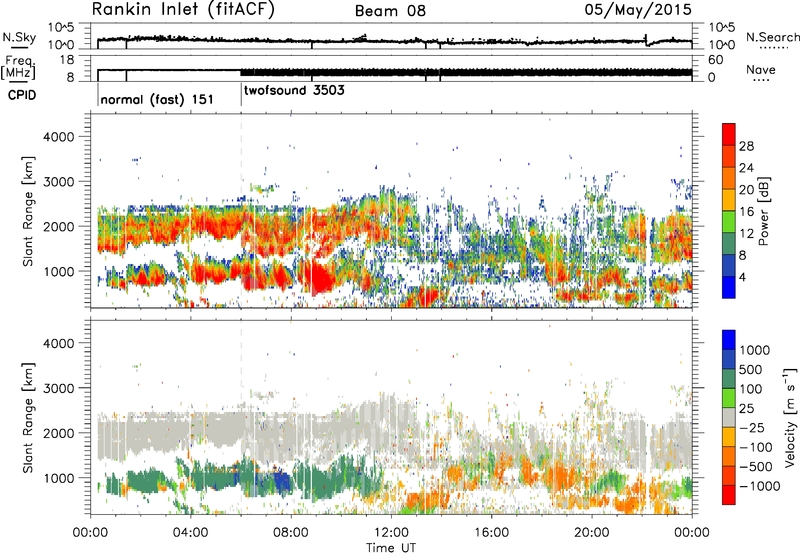Click the 'N.Search' legend label
This screenshot has height=554, width=800.
click(x=772, y=37)
